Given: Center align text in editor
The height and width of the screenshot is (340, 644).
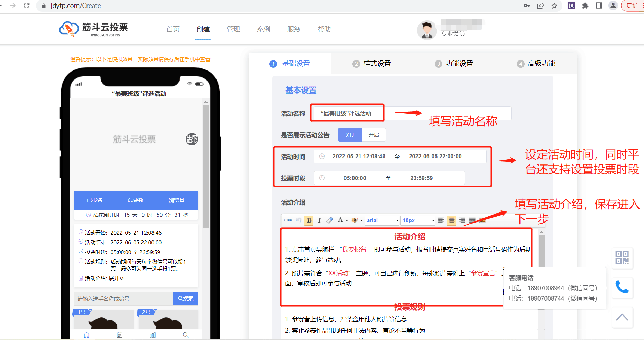Looking at the screenshot, I should [451, 220].
